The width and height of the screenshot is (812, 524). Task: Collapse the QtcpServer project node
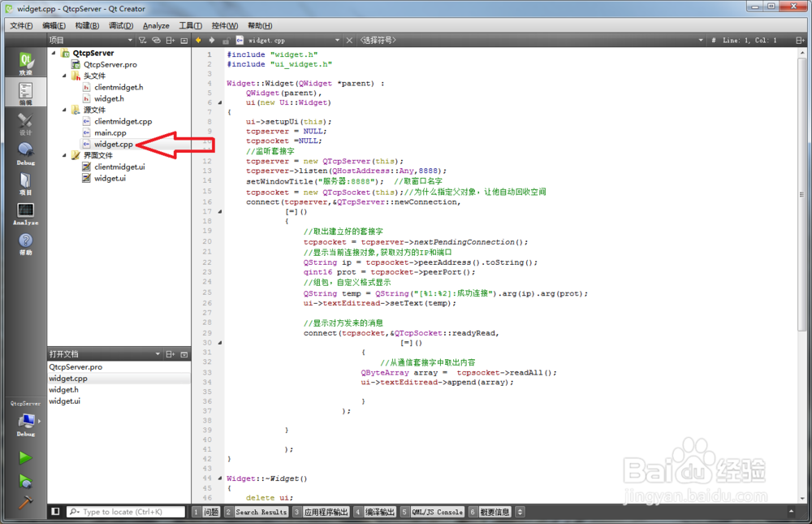pos(54,53)
